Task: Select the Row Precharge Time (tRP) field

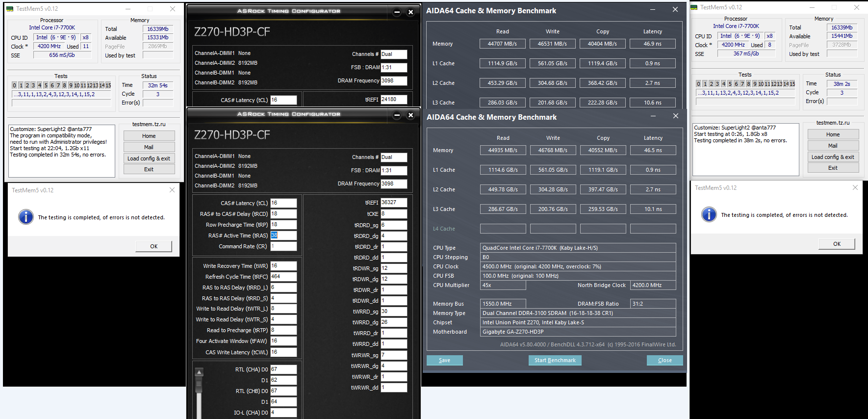Action: point(283,225)
